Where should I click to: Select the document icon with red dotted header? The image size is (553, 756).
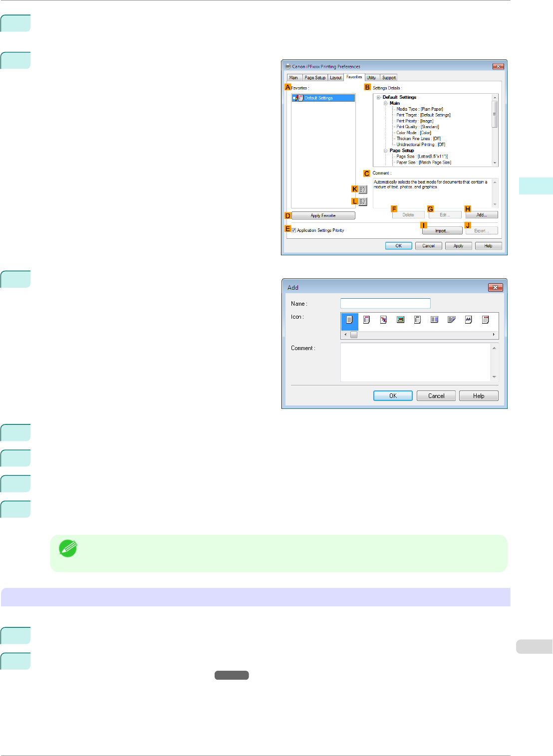(485, 320)
